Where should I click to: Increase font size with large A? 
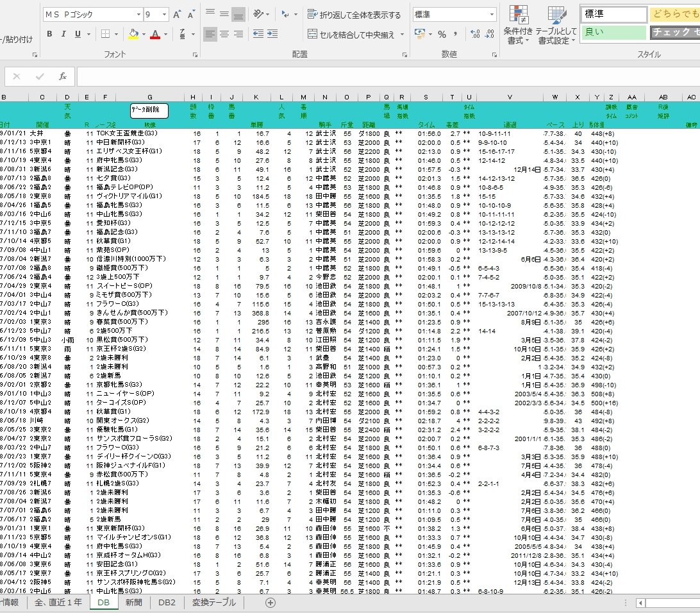click(x=177, y=15)
